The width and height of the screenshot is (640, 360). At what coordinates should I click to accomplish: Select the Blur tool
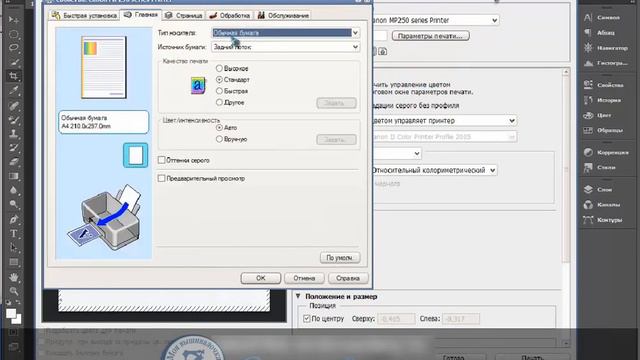click(x=13, y=190)
